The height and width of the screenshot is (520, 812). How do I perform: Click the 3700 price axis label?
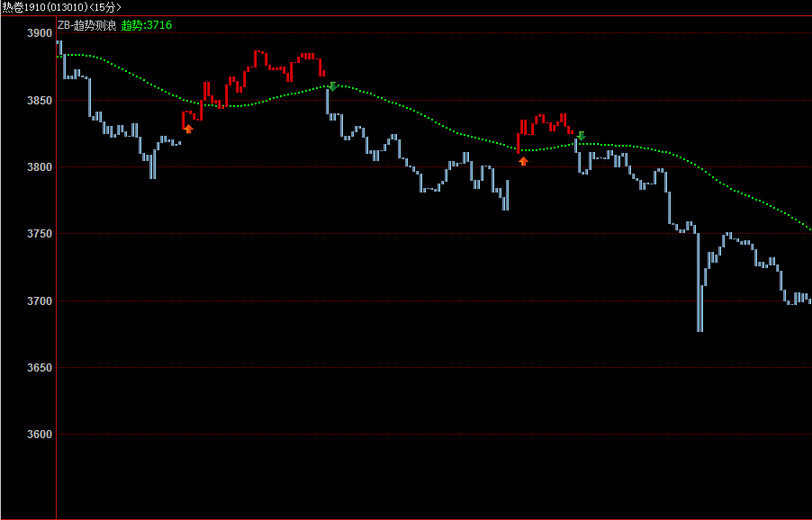pos(40,301)
